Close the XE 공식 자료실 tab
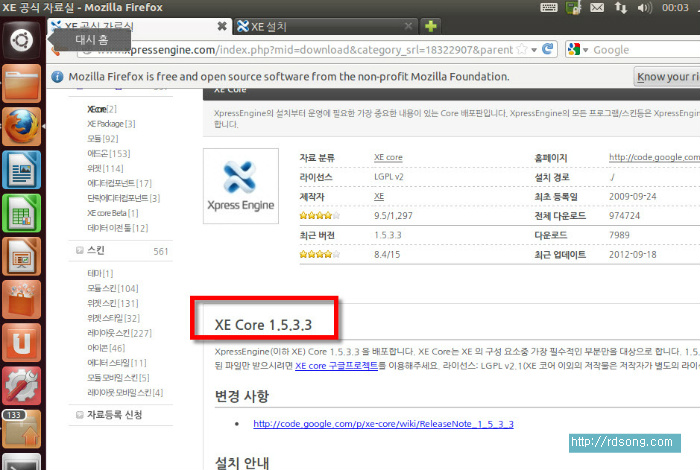 tap(222, 26)
